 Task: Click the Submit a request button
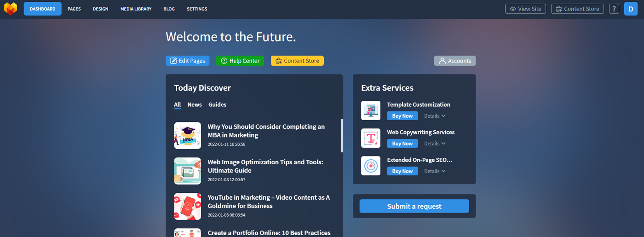click(414, 206)
